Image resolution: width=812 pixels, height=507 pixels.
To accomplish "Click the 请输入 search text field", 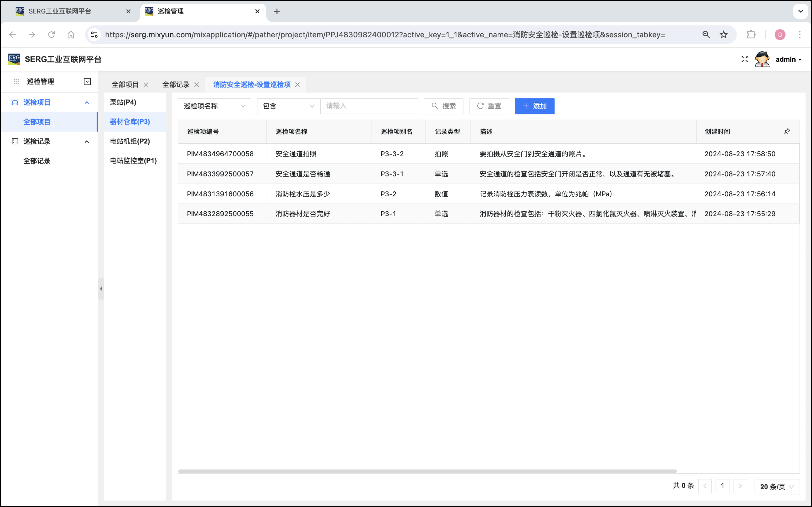I will 369,106.
